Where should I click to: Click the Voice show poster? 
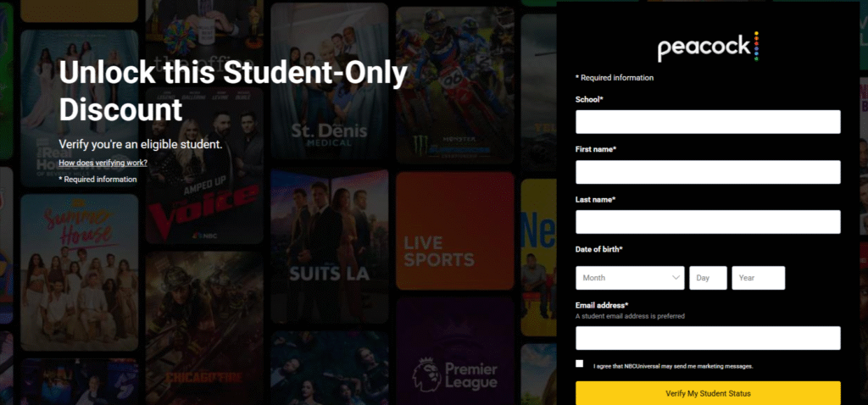204,165
